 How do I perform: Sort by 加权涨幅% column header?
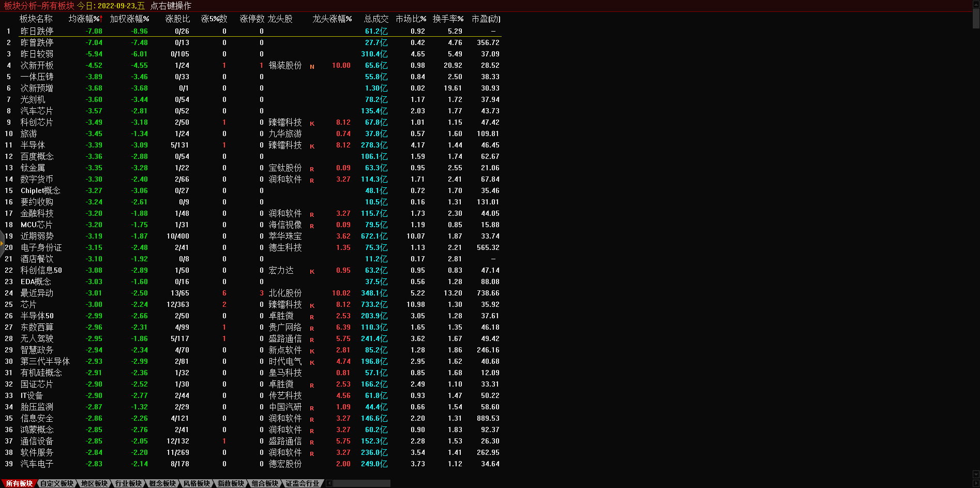coord(129,19)
